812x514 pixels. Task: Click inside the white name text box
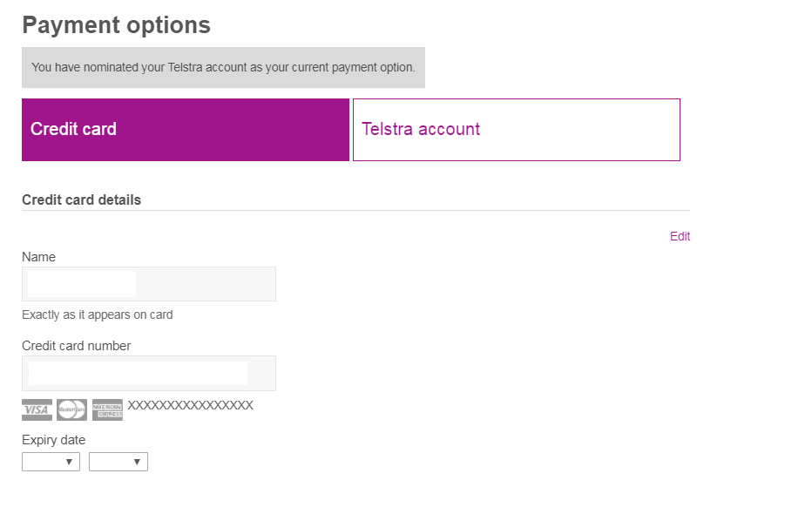[80, 283]
